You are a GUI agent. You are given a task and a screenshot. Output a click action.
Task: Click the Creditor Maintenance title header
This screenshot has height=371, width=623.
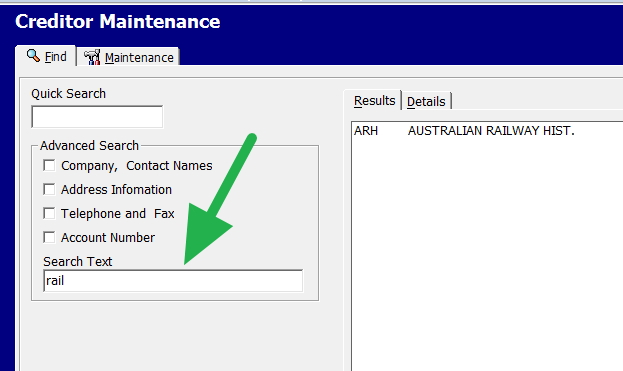(x=118, y=21)
